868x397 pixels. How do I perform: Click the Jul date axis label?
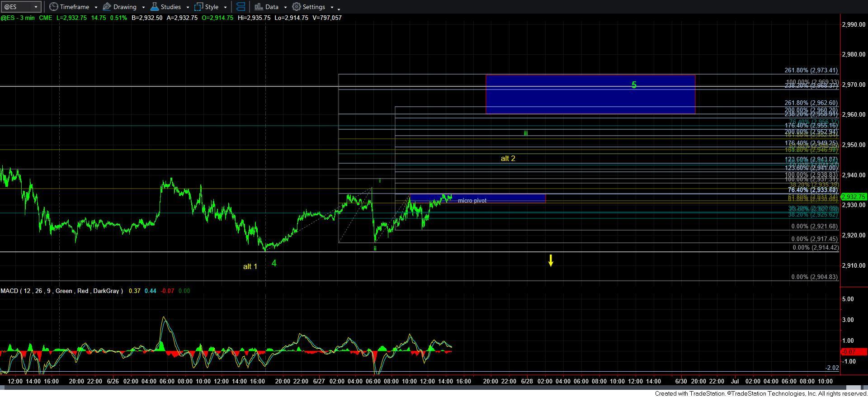coord(735,381)
